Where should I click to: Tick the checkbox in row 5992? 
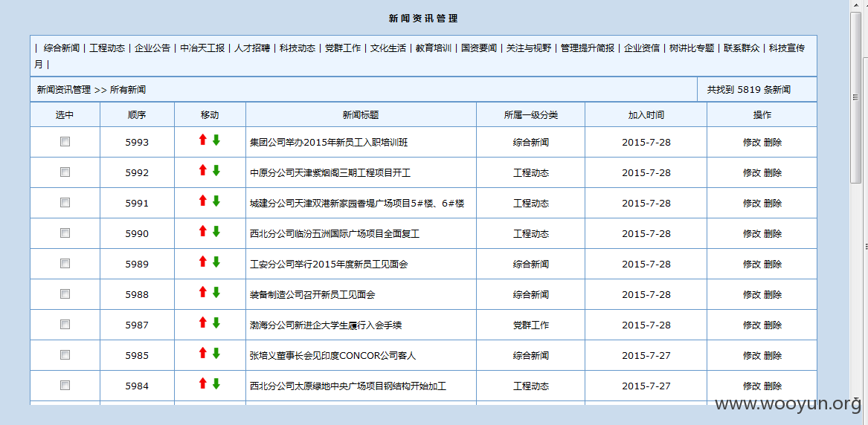65,172
